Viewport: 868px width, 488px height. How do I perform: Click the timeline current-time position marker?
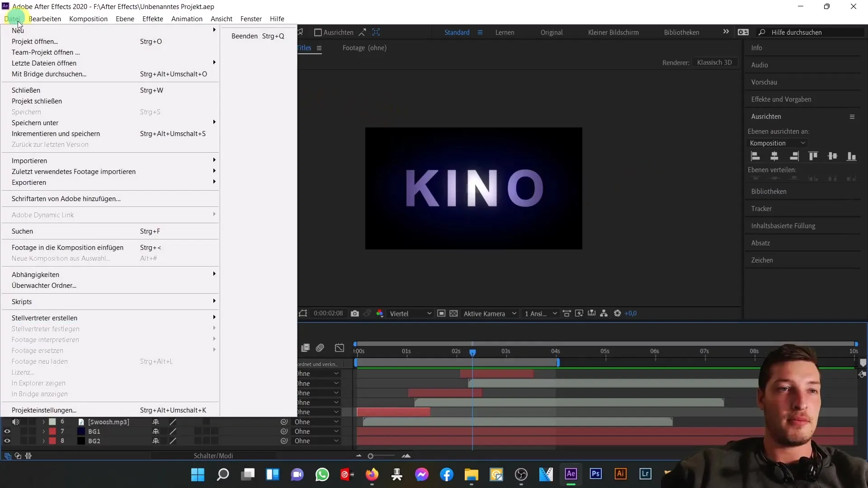[x=472, y=351]
